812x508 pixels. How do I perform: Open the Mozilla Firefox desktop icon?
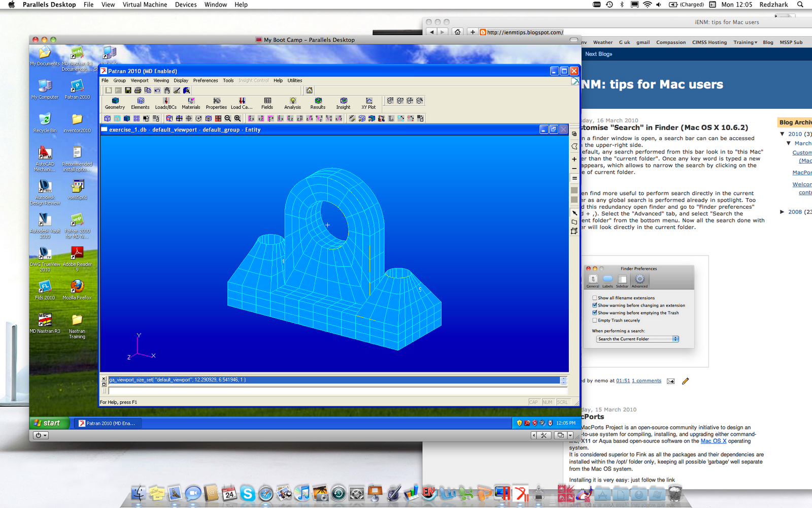click(77, 290)
